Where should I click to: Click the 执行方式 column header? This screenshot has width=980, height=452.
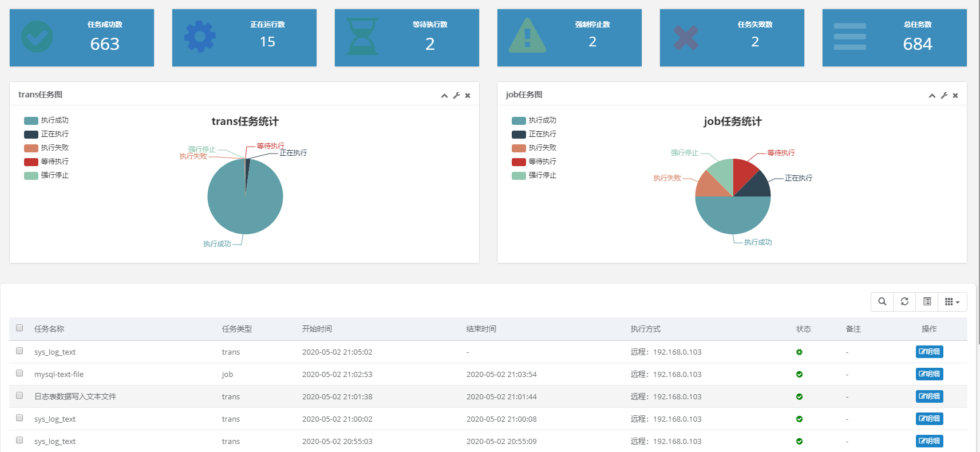coord(646,329)
